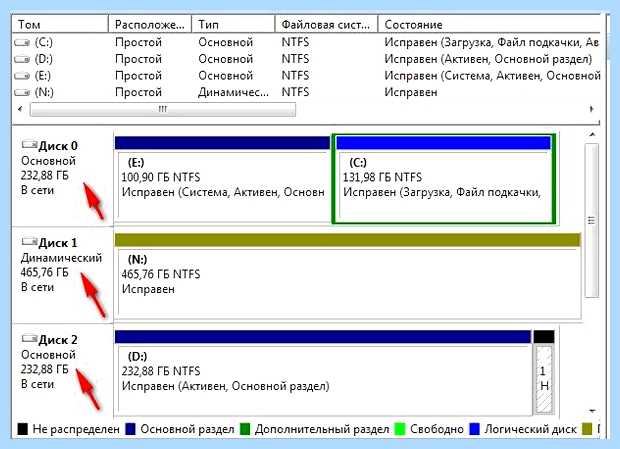Click the Динамический type under Диск 1
This screenshot has height=449, width=620.
point(61,258)
